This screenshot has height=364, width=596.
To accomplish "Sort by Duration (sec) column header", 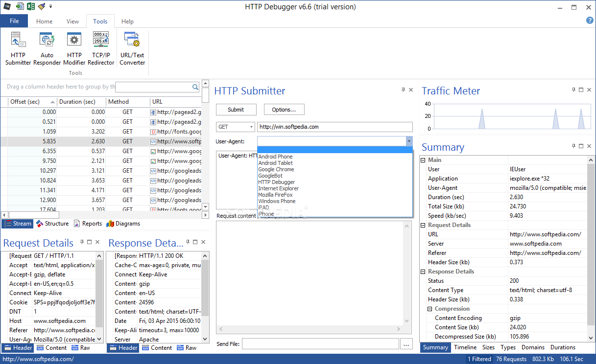I will 81,102.
